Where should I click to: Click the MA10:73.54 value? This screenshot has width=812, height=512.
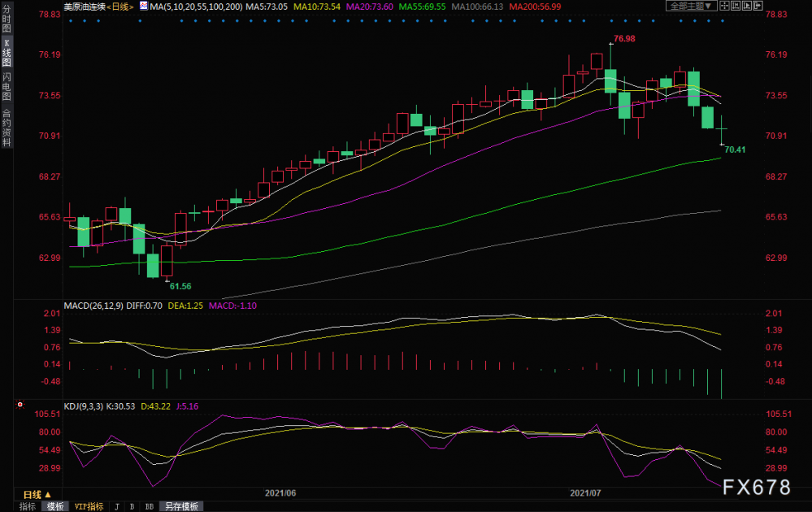point(317,7)
